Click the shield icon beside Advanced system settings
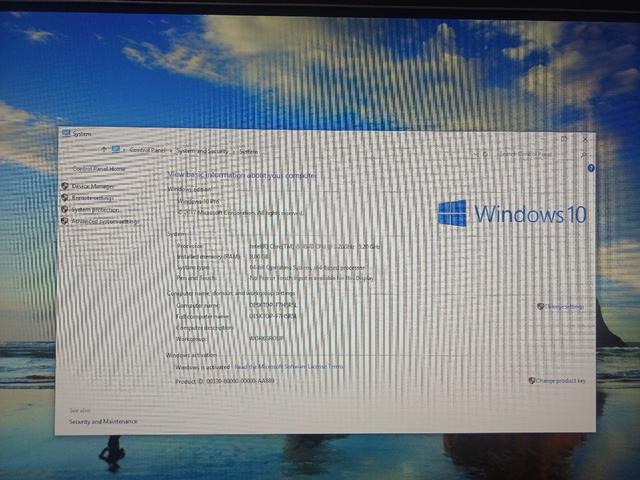Screen dimensions: 640x480 64,221
